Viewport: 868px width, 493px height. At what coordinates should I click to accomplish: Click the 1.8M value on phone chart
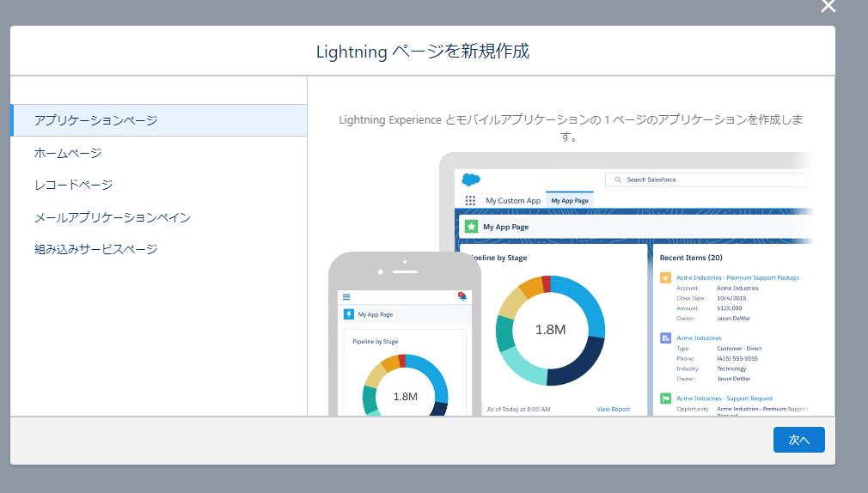(x=406, y=397)
